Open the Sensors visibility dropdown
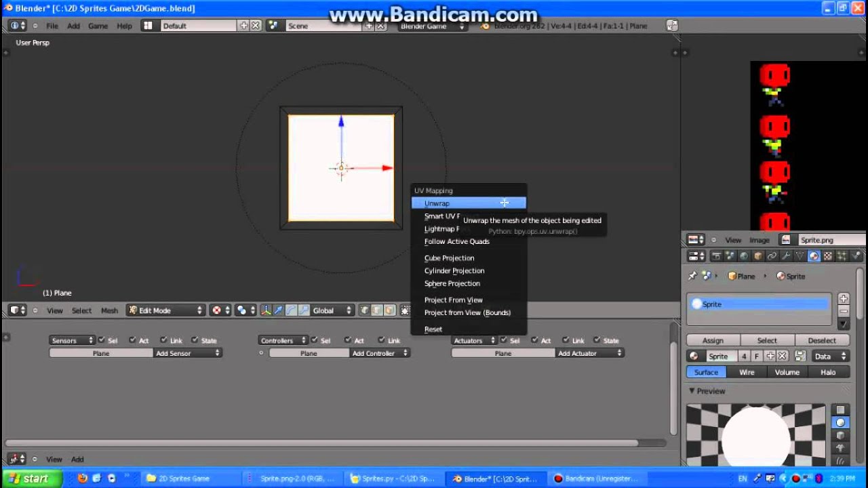 (72, 340)
